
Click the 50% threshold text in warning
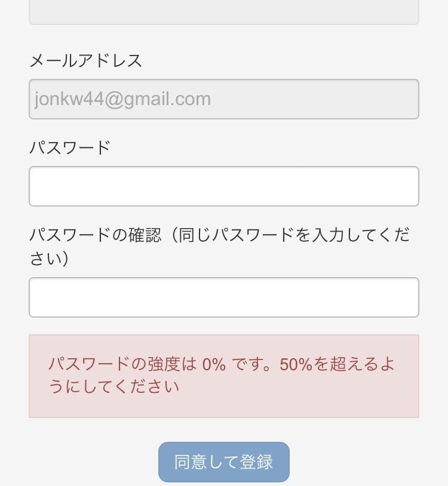point(296,364)
